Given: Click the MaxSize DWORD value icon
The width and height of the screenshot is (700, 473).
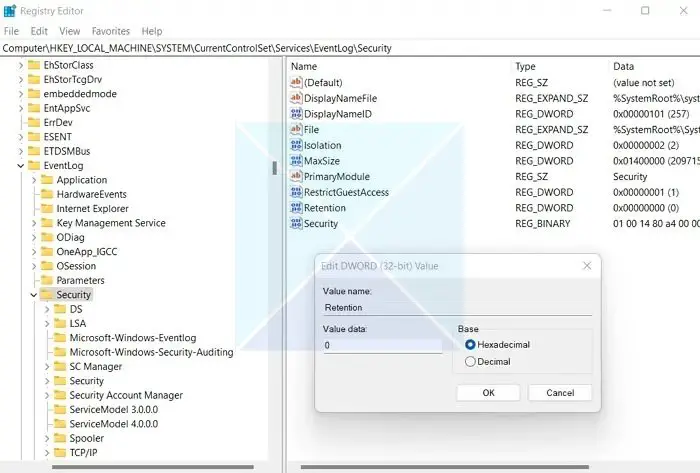Looking at the screenshot, I should pyautogui.click(x=296, y=161).
